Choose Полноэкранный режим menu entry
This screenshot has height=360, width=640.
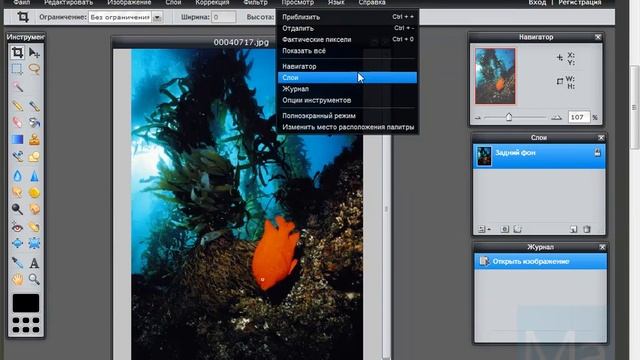pos(347,116)
